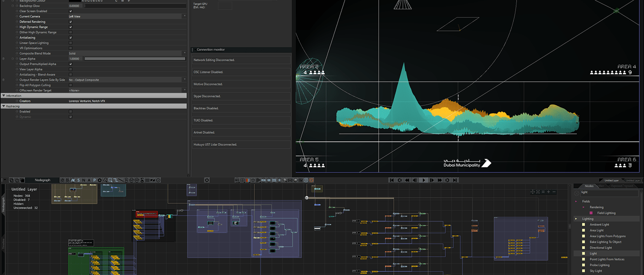
Task: Open Output Render Layers Side By Side dropdown
Action: pos(127,80)
